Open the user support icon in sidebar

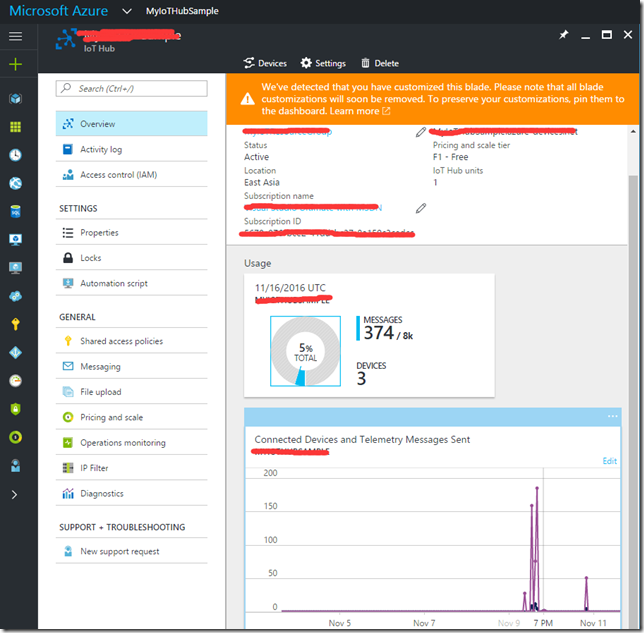16,465
